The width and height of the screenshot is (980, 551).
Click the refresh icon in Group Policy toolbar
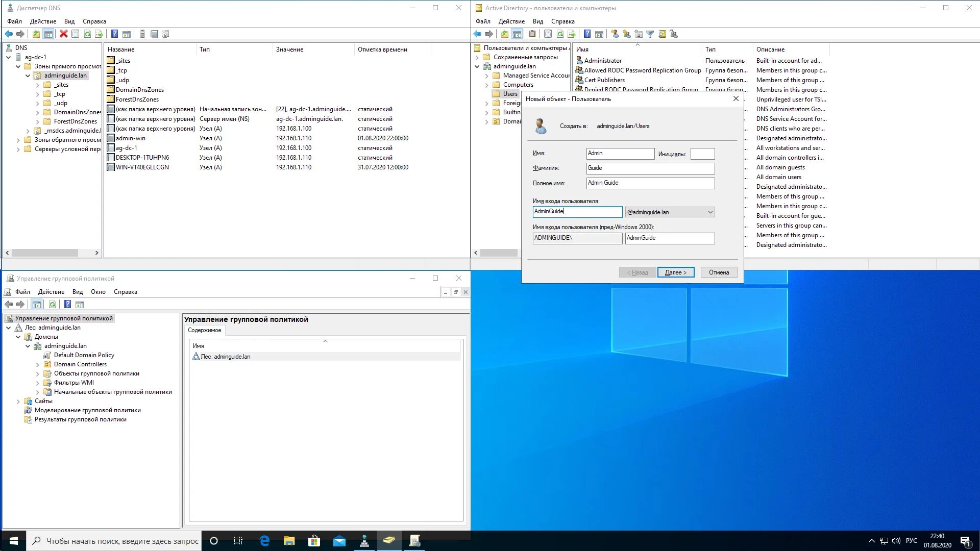click(52, 305)
